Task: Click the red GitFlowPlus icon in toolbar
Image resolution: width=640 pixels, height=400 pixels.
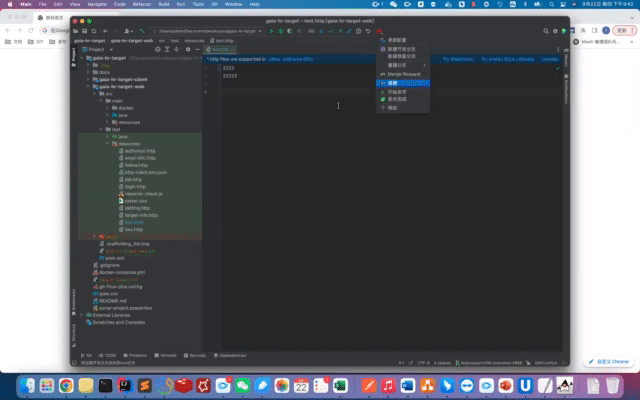Action: pos(379,31)
